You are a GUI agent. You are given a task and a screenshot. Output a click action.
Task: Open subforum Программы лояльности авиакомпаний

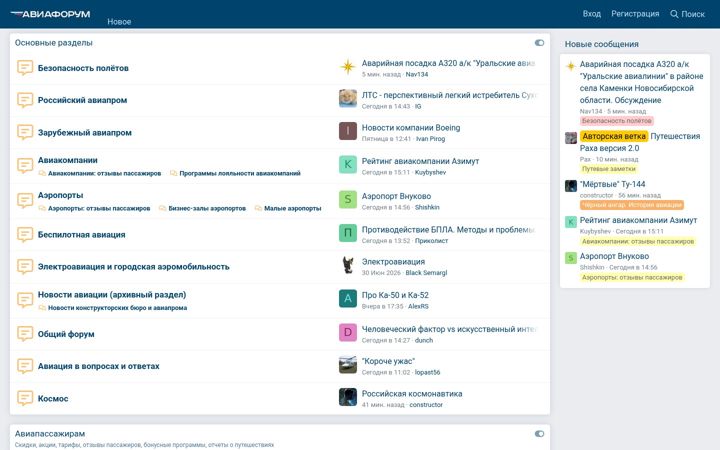(240, 173)
